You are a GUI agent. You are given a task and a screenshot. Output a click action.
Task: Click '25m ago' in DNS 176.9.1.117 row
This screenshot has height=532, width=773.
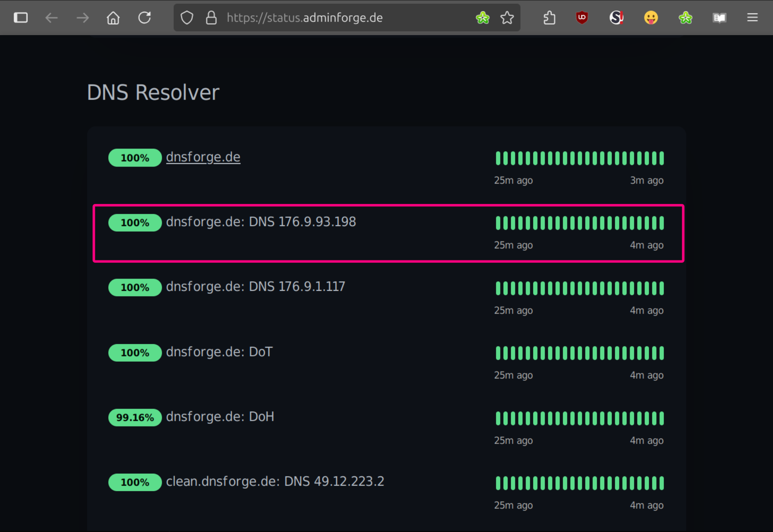click(x=513, y=310)
